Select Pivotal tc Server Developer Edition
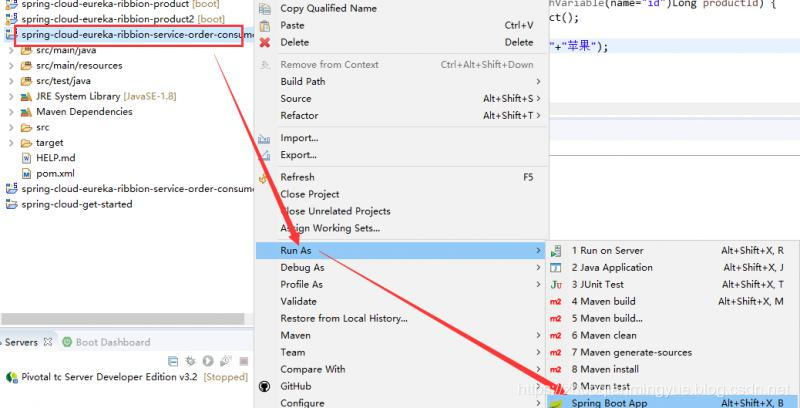 pos(109,377)
